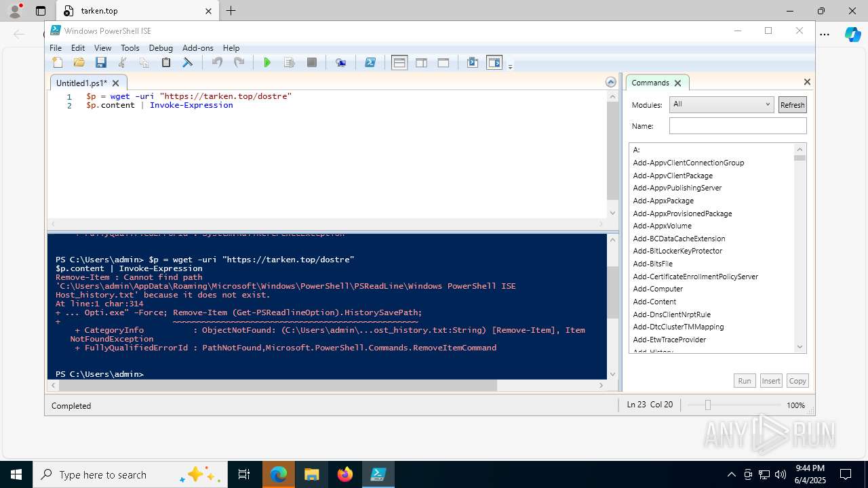The width and height of the screenshot is (868, 488).
Task: Select Add-Computer command
Action: (658, 289)
